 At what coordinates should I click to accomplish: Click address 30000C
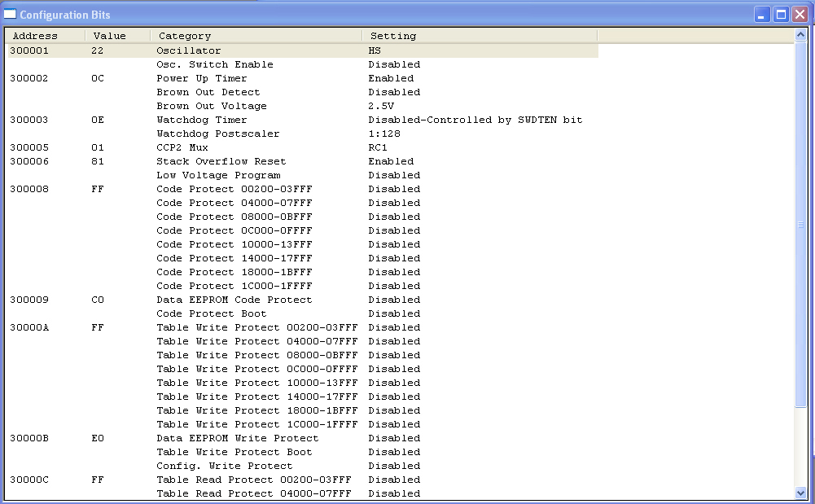[x=29, y=480]
